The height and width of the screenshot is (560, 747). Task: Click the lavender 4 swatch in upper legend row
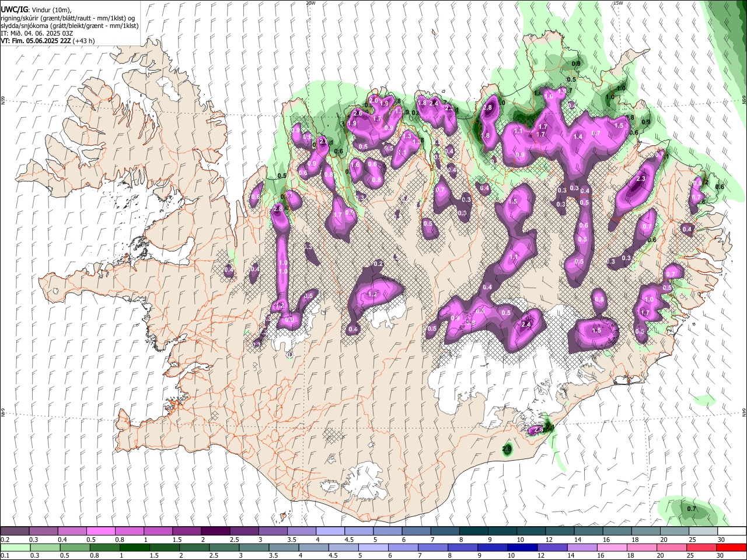pos(330,531)
